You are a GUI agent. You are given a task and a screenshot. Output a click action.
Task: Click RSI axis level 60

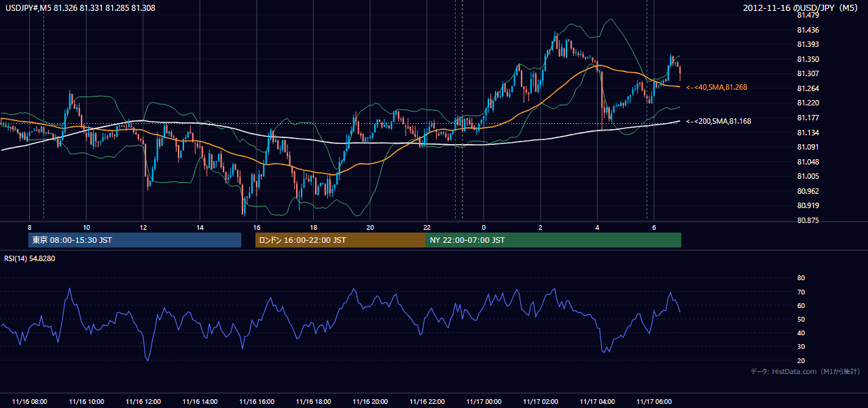(x=801, y=305)
